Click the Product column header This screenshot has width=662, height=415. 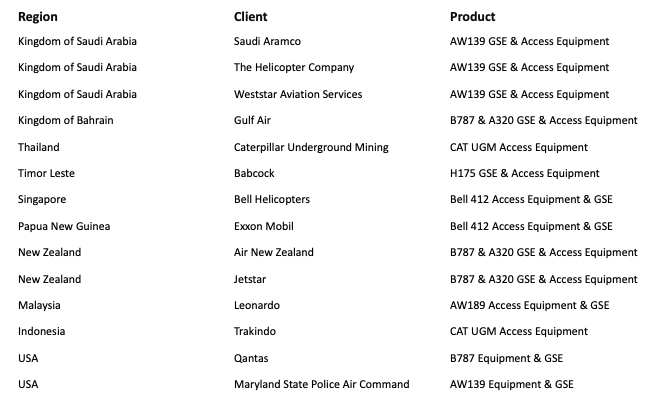472,17
